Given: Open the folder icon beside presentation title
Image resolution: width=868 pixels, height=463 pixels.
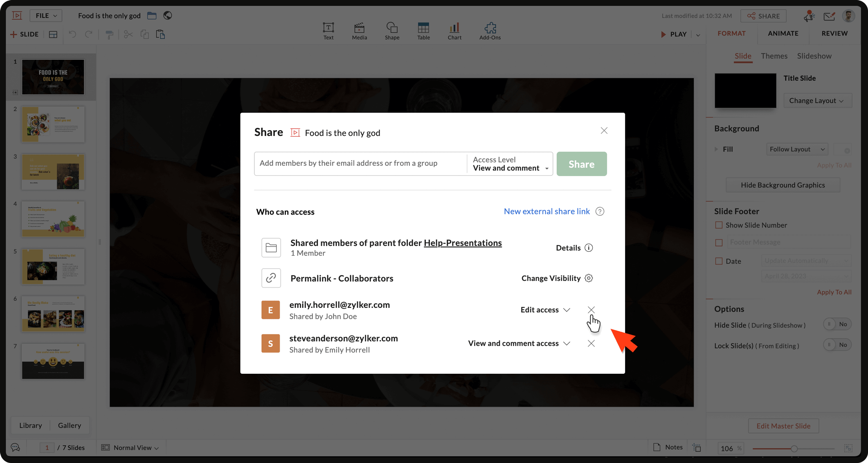Looking at the screenshot, I should click(152, 16).
